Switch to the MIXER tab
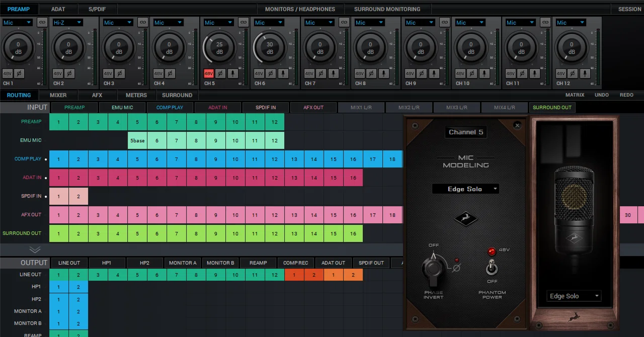Image resolution: width=644 pixels, height=337 pixels. click(58, 95)
